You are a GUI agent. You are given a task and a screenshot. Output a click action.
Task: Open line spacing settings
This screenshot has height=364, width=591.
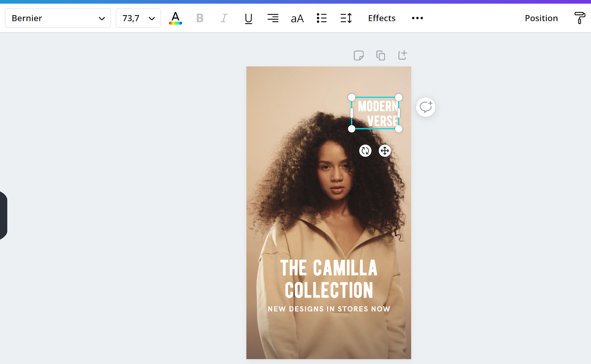pos(346,18)
